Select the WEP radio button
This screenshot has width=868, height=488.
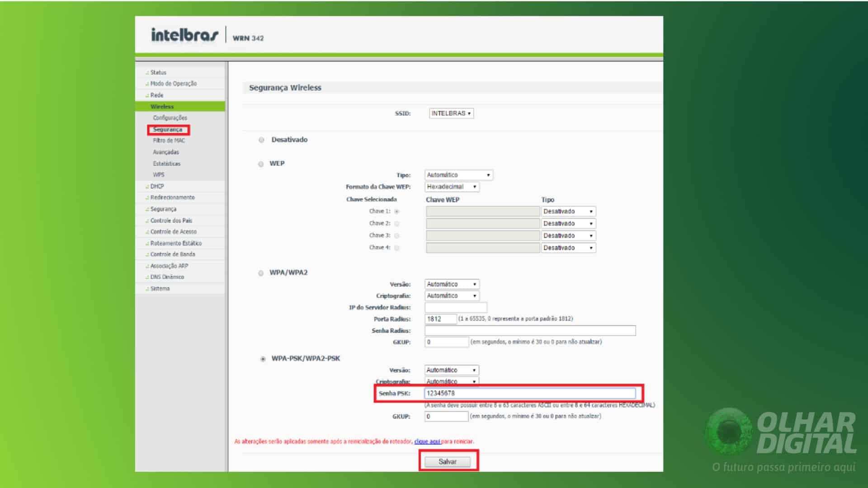click(261, 164)
